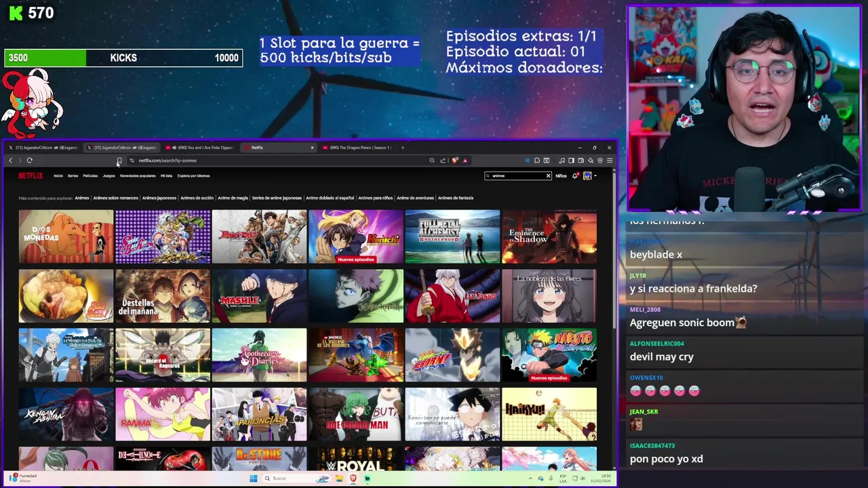
Task: Open the Kenichi thumbnail with Nuevos episodios
Action: [356, 237]
